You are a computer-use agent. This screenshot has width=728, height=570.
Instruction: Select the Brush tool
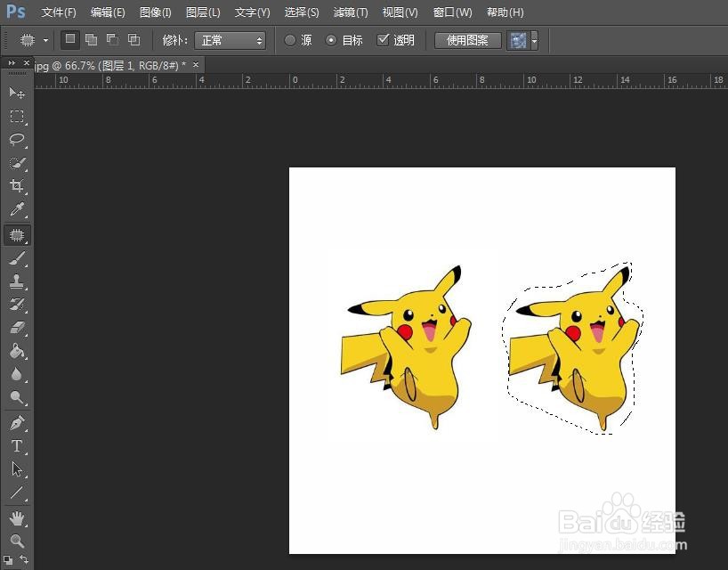17,258
